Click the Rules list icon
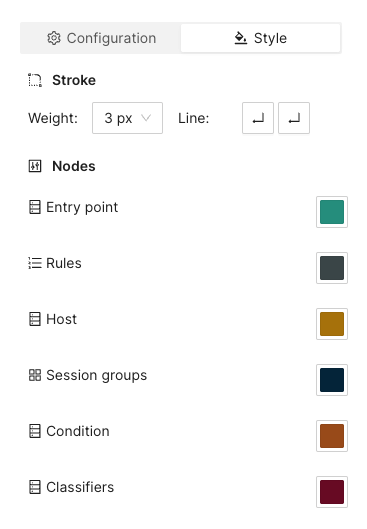This screenshot has height=529, width=367. (x=35, y=263)
